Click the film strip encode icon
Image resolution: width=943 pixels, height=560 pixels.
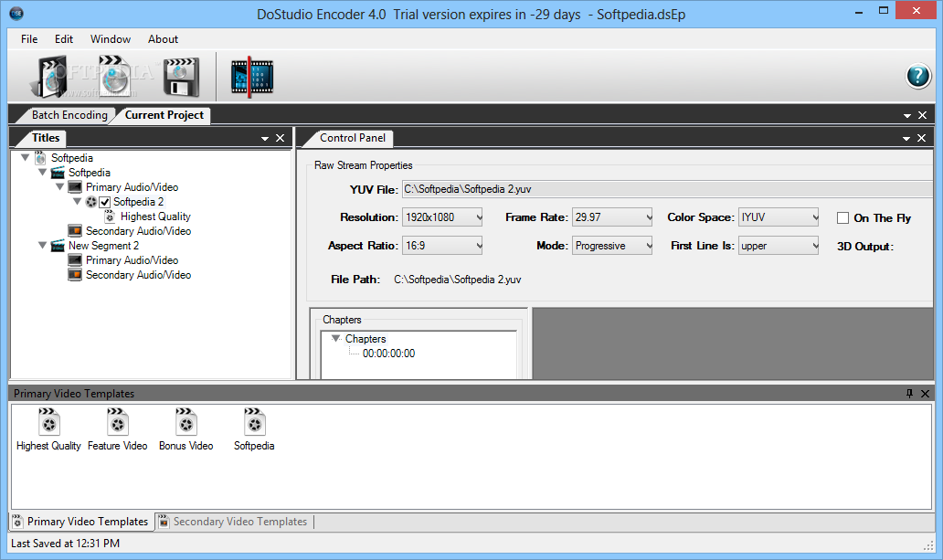[x=252, y=77]
